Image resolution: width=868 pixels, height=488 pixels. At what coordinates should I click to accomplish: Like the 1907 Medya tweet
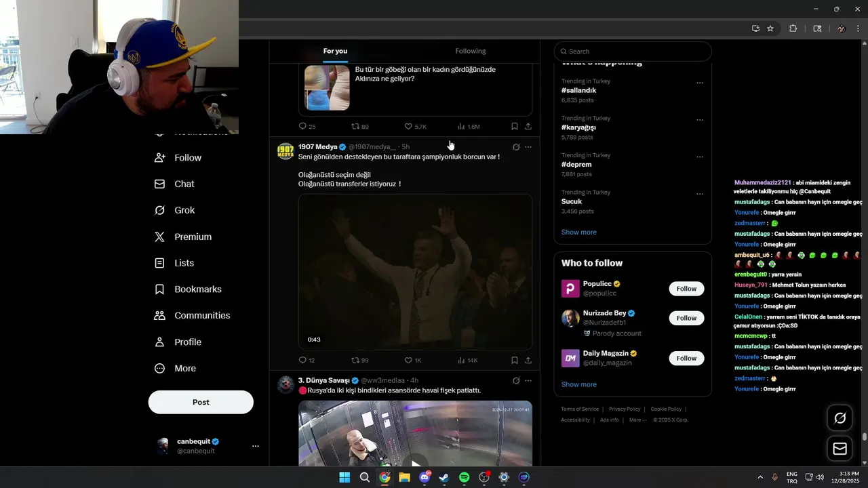[x=413, y=360]
